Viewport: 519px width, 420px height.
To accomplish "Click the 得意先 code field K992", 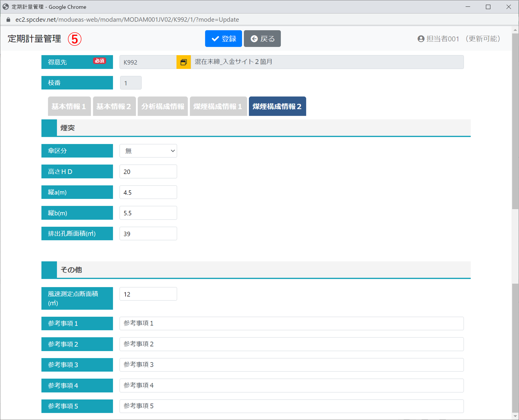I will (148, 62).
